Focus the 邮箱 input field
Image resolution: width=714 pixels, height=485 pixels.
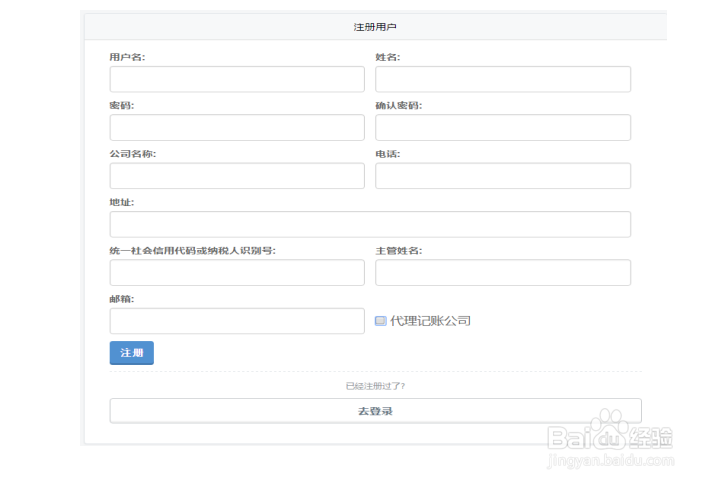237,321
